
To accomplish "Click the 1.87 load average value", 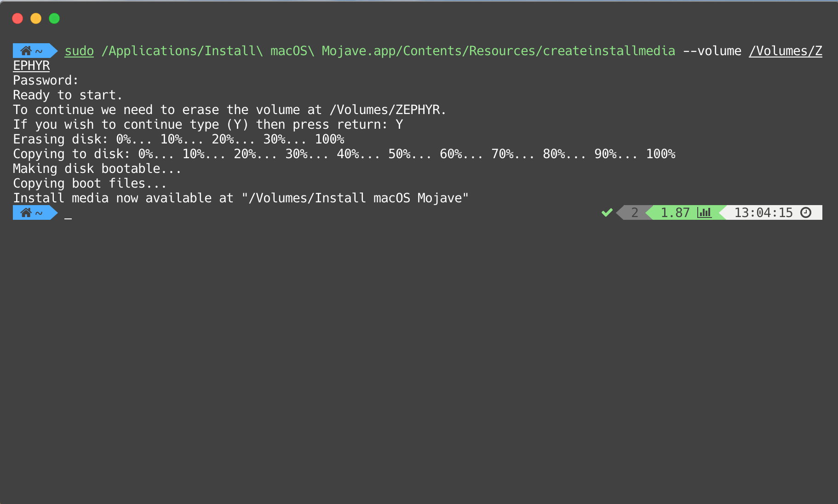I will pyautogui.click(x=675, y=212).
